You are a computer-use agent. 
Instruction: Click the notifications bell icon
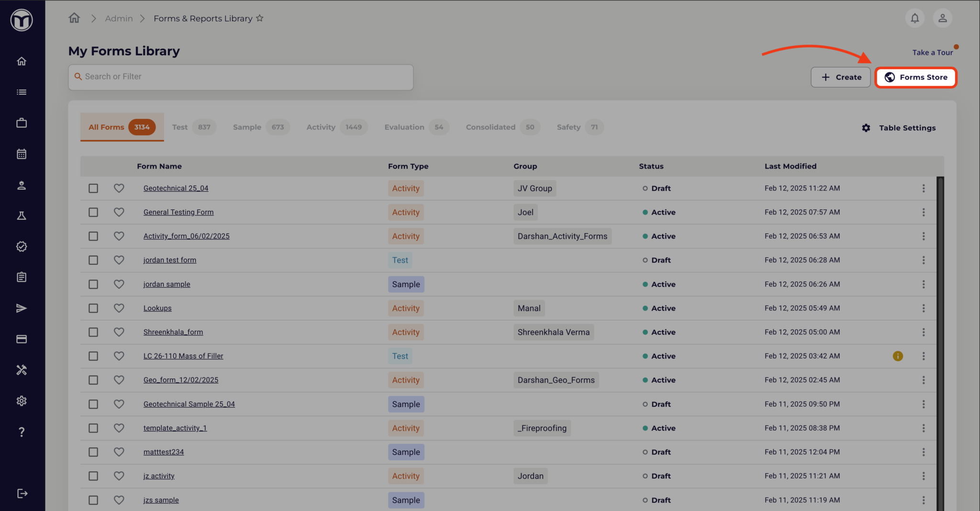(x=914, y=18)
